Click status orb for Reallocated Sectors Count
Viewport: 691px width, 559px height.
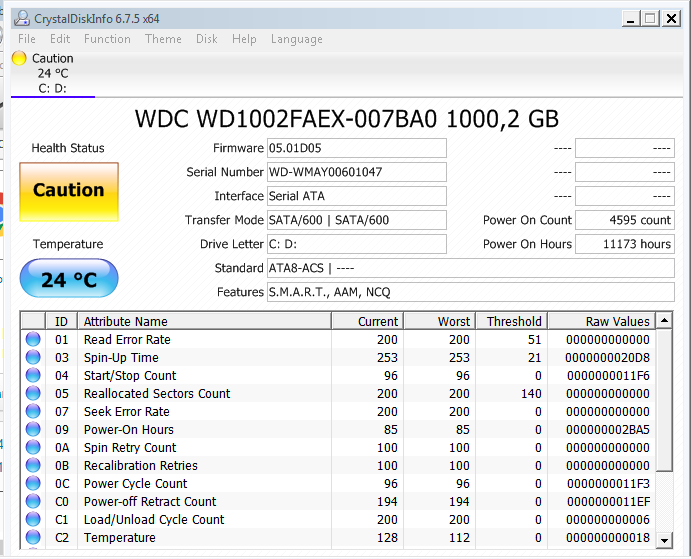pos(33,393)
